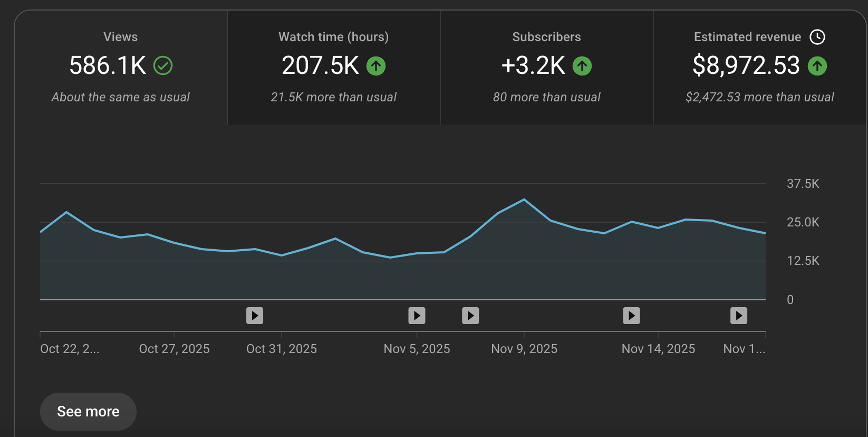Viewport: 868px width, 437px height.
Task: Open the Estimated revenue tab
Action: pyautogui.click(x=759, y=67)
